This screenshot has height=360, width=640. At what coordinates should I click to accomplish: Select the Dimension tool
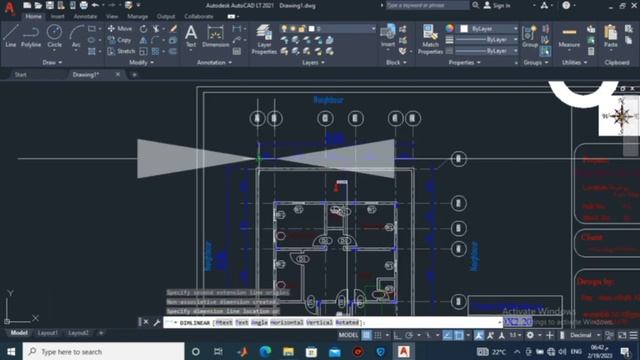coord(215,36)
